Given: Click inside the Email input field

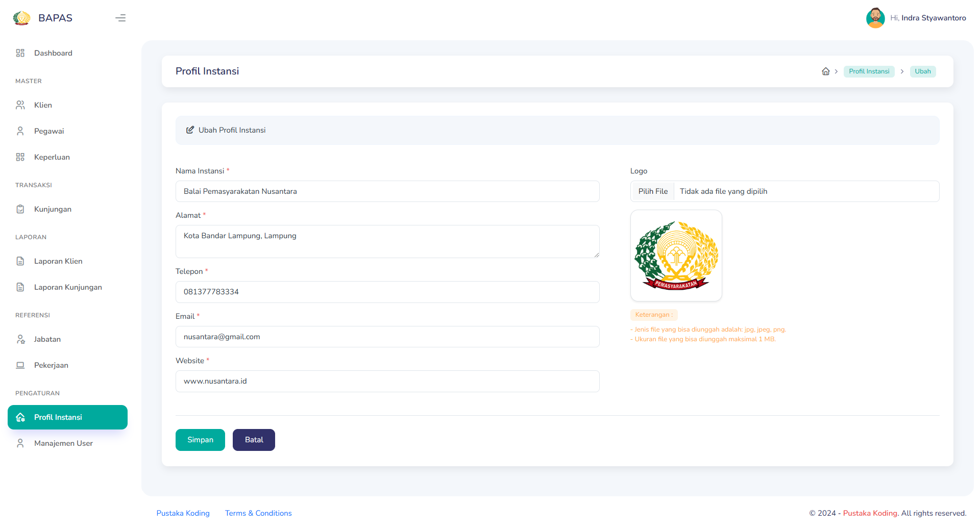Looking at the screenshot, I should pyautogui.click(x=387, y=337).
